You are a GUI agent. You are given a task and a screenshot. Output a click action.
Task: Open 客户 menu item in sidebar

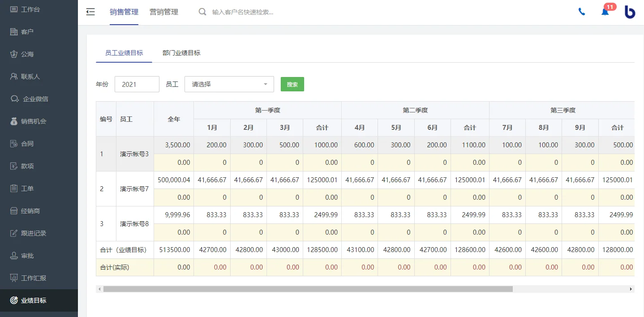pyautogui.click(x=39, y=31)
